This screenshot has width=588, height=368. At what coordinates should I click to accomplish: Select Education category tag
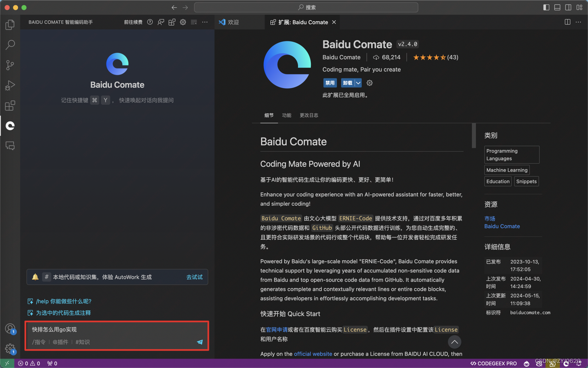pos(498,181)
